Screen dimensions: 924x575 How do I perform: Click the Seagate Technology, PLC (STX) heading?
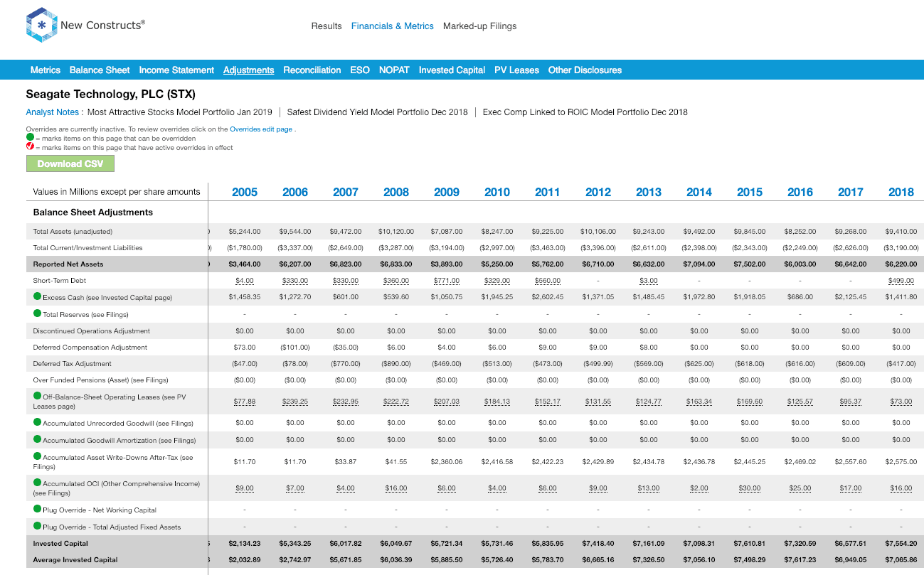coord(111,94)
